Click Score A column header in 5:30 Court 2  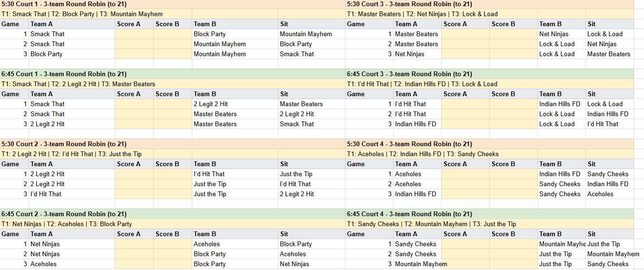click(134, 164)
